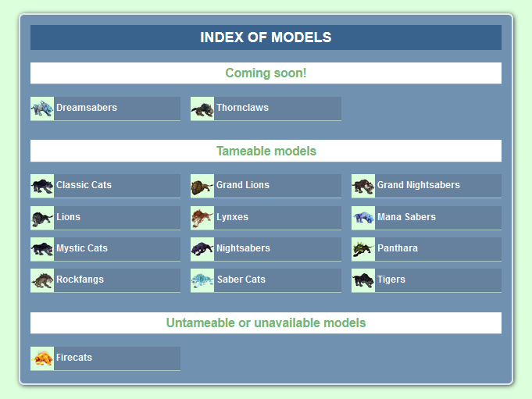Screen dimensions: 532x399
Task: Click the Rockfangs model icon
Action: pyautogui.click(x=42, y=280)
